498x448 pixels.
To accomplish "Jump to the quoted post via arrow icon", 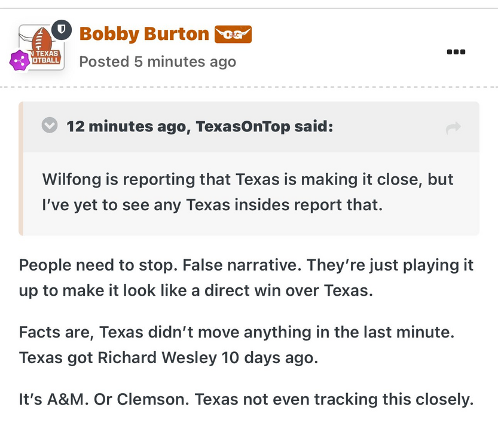I will [453, 127].
